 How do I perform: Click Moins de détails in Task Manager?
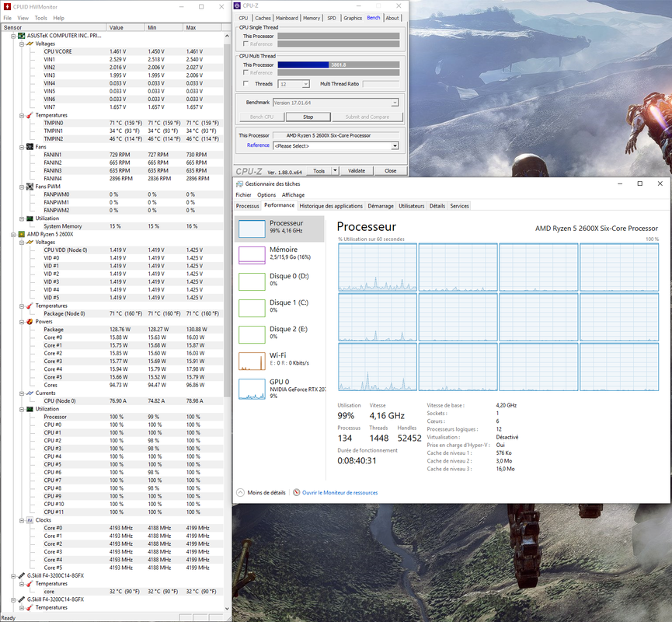(266, 492)
